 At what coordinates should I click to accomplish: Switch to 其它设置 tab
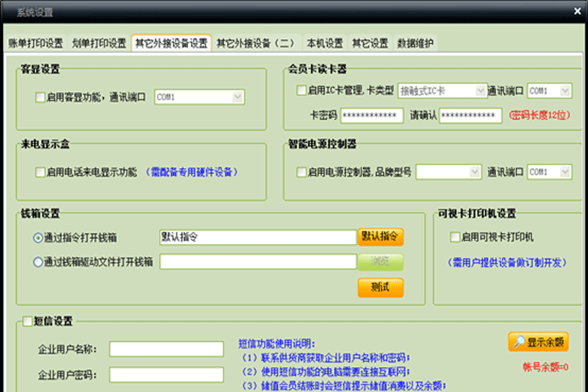point(370,43)
